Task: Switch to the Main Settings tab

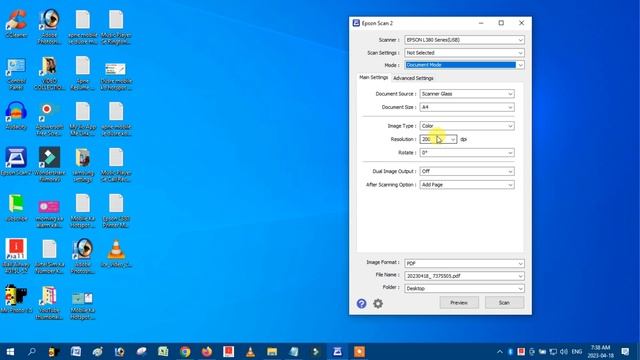Action: [x=373, y=77]
